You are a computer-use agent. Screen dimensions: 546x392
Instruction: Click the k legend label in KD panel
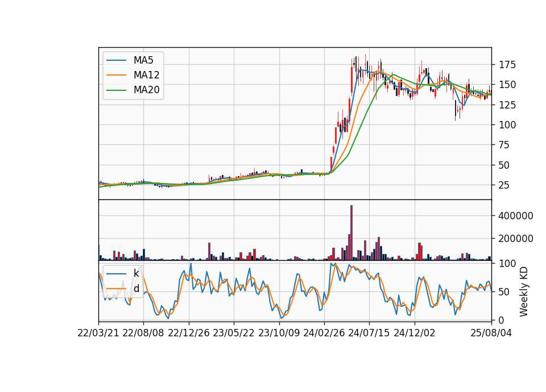click(x=136, y=273)
